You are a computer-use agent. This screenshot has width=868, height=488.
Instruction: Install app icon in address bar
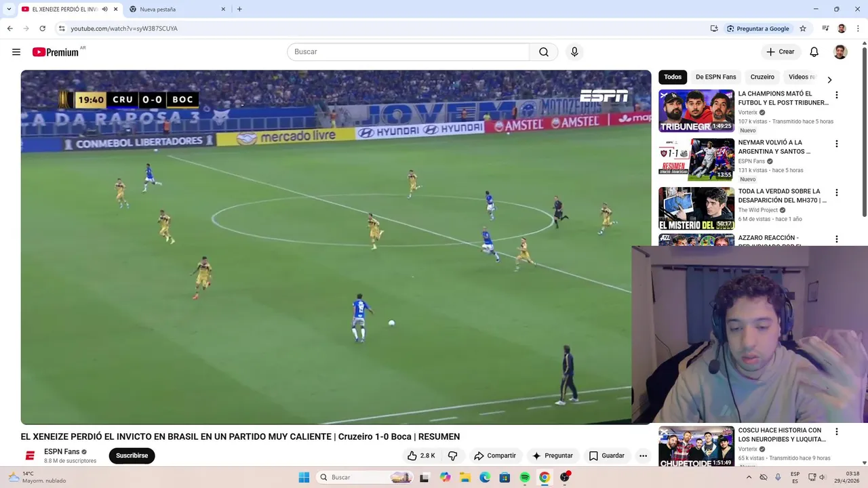714,28
